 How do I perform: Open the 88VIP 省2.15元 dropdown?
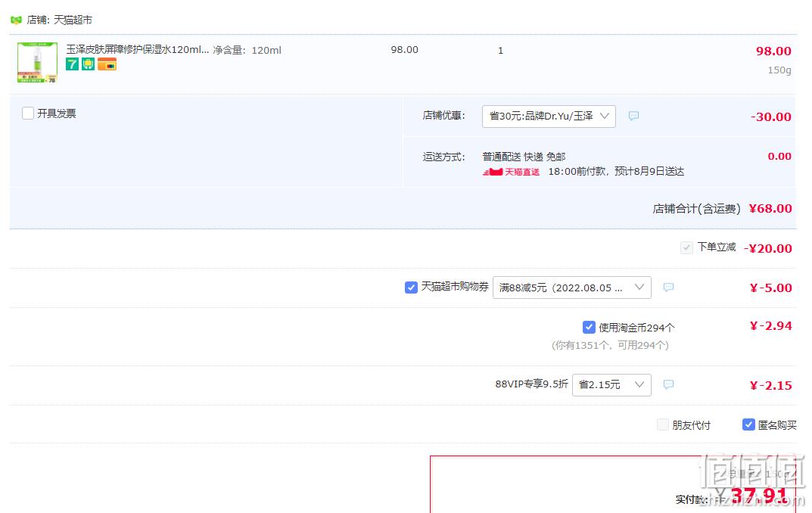(611, 385)
